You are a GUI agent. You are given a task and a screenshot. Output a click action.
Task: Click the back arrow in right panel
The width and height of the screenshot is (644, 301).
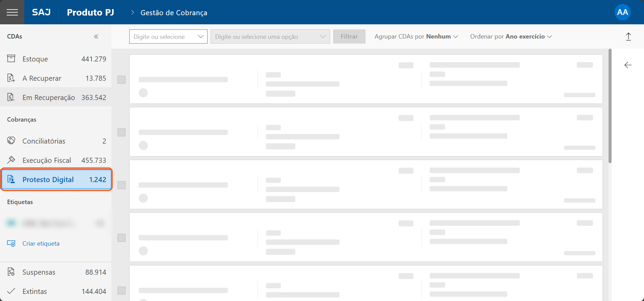coord(628,65)
